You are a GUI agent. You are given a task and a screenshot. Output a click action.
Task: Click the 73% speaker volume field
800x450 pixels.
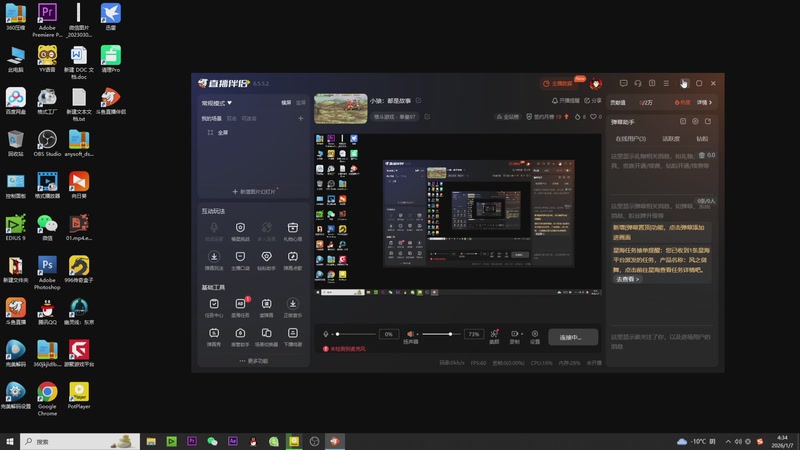(474, 334)
